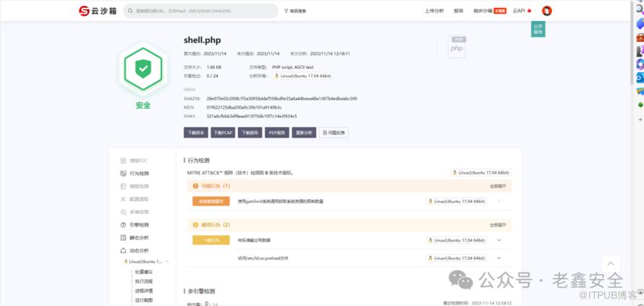Click the green 公开报告 tag
This screenshot has width=644, height=306.
(x=538, y=29)
